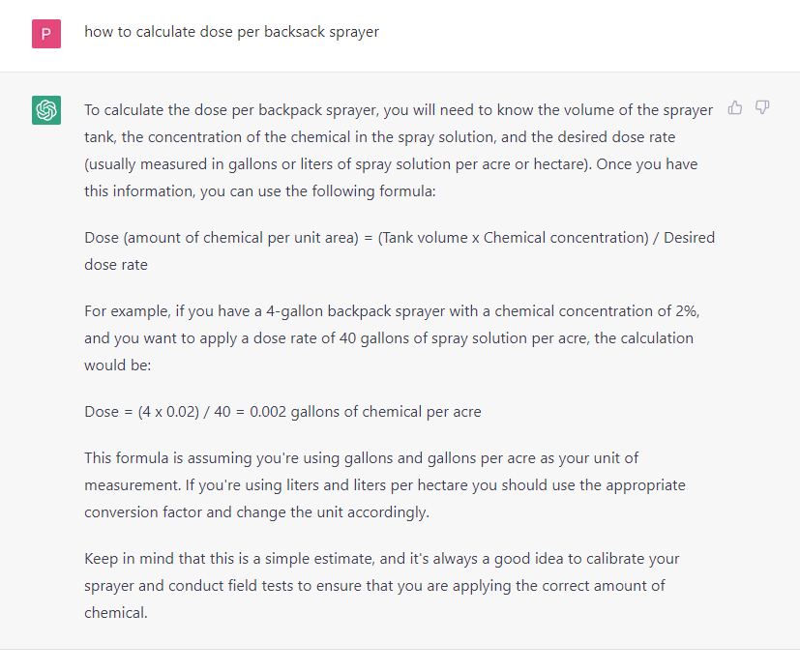
Task: Click the calculation line "Dose = (4 x 0.02) / 40"
Action: click(282, 412)
